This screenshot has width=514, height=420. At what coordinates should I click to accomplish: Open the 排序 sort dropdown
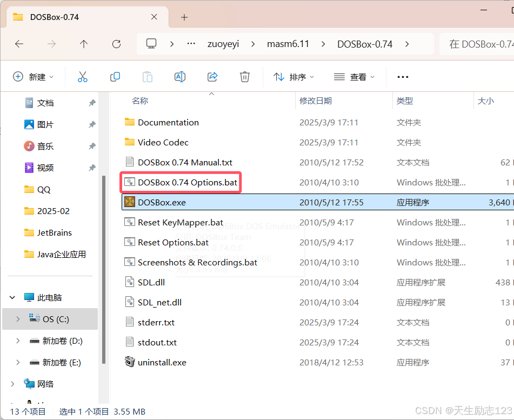[x=293, y=77]
